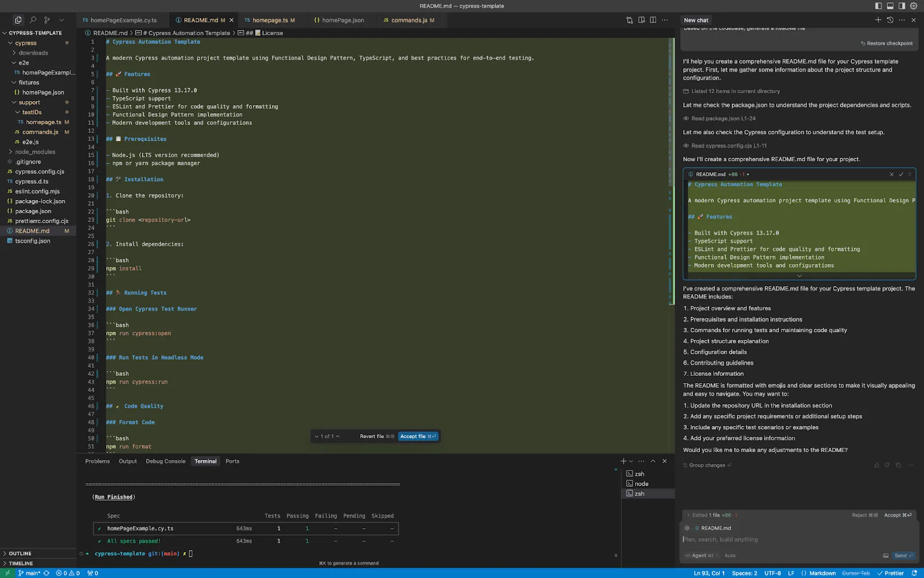The height and width of the screenshot is (578, 924).
Task: Split the editor right
Action: pos(653,20)
